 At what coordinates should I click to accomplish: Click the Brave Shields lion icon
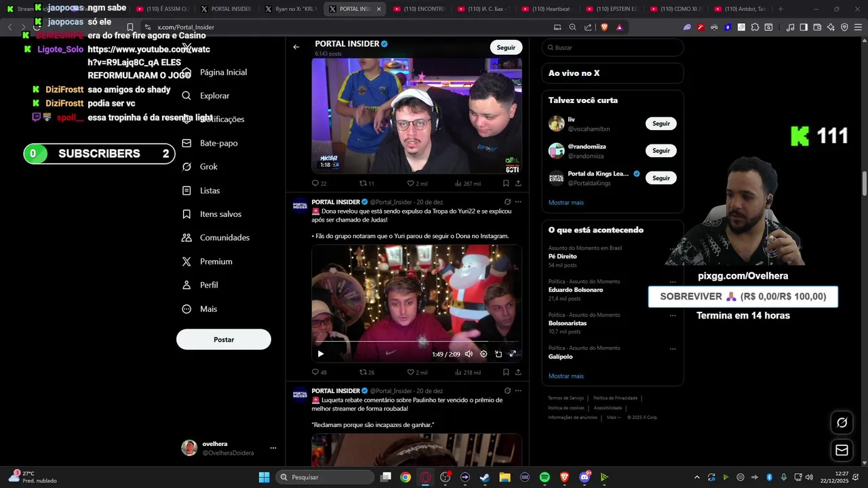pos(604,27)
